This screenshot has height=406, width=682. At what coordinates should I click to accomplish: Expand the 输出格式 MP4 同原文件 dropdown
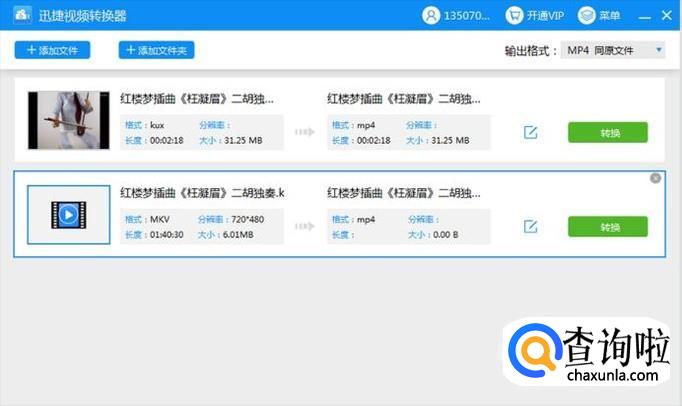coord(614,50)
